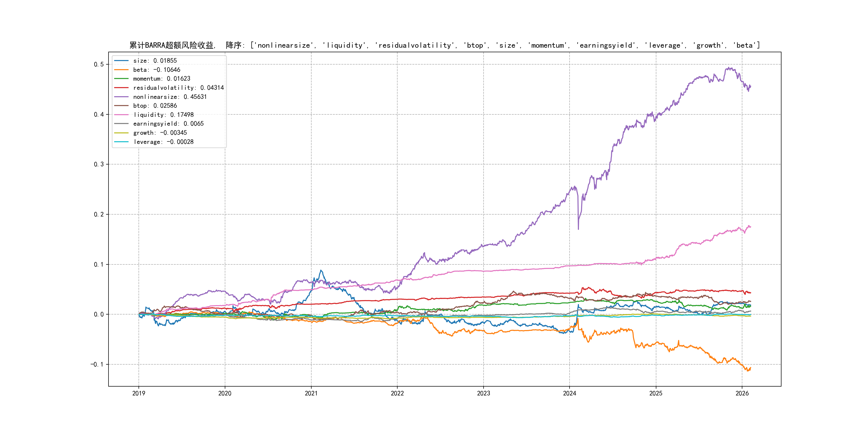Click the pink liquidity legend line swatch
The height and width of the screenshot is (434, 868).
[121, 115]
